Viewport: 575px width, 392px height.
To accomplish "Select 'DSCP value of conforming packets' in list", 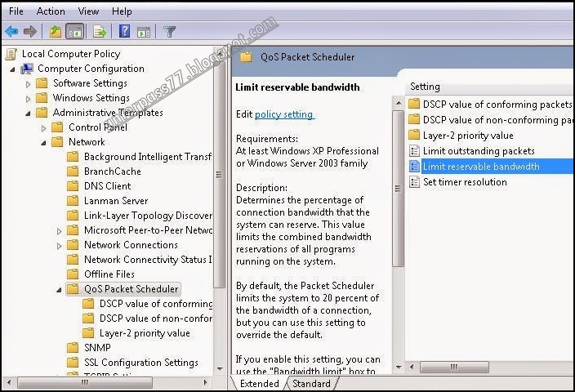I will pyautogui.click(x=497, y=105).
